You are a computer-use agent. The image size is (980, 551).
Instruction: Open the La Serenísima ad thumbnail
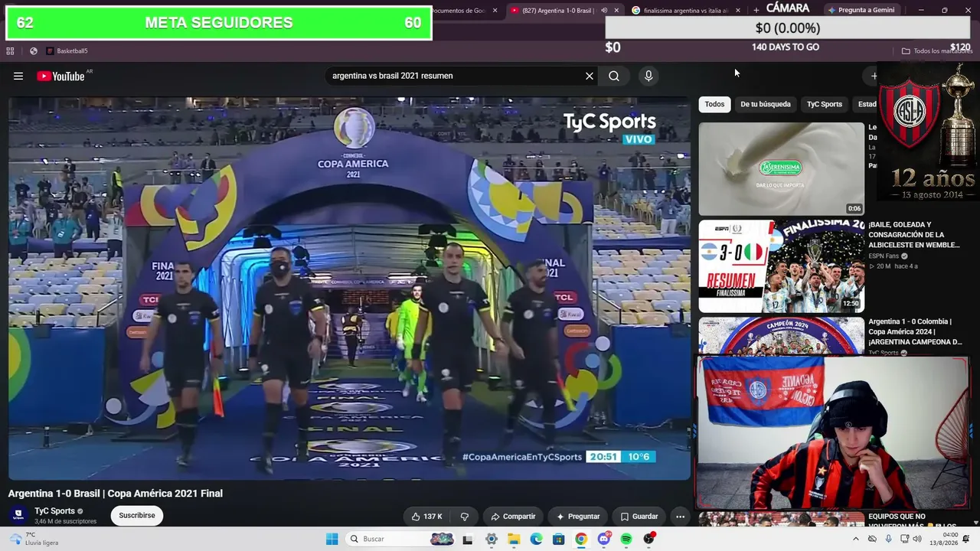pos(781,169)
